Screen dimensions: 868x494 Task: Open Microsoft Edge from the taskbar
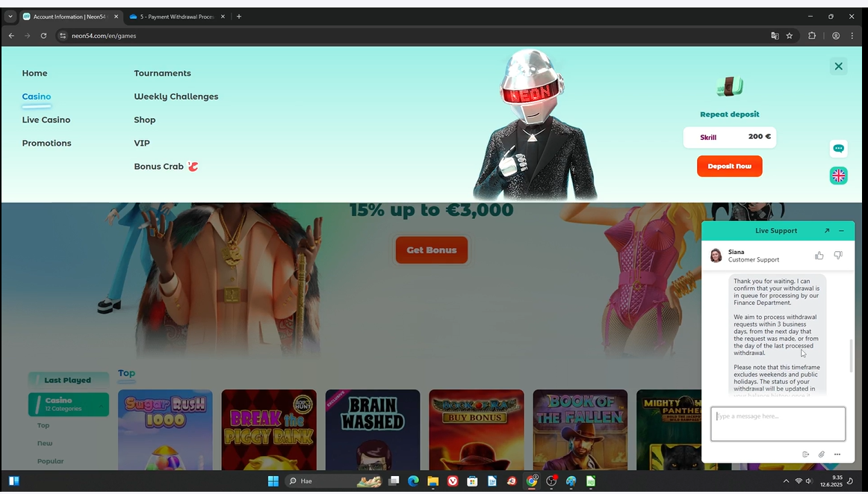(x=413, y=481)
